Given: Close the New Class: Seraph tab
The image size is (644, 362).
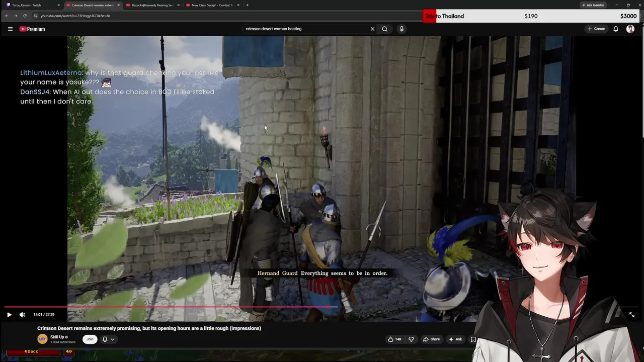Looking at the screenshot, I should coord(238,5).
